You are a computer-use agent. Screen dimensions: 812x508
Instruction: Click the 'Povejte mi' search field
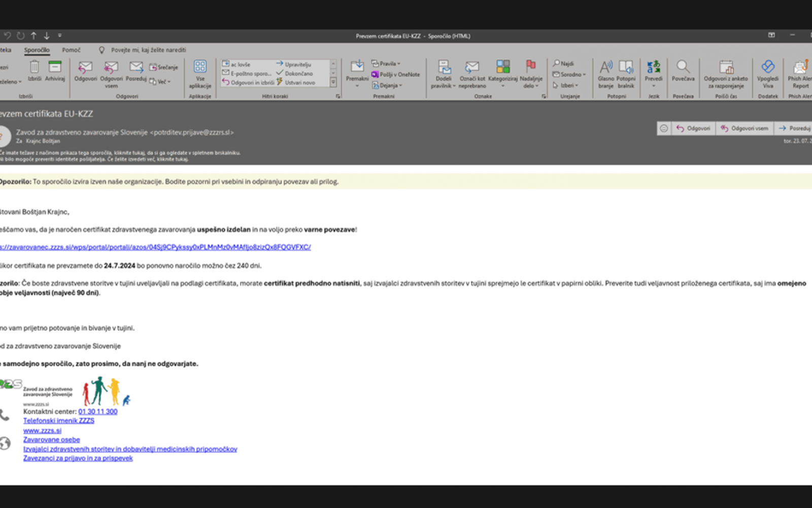click(x=148, y=50)
